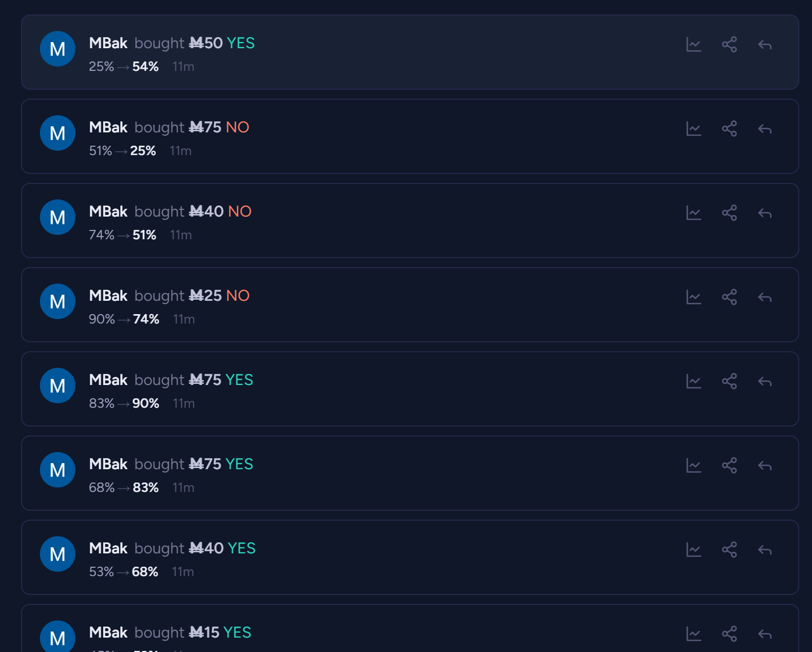Image resolution: width=812 pixels, height=652 pixels.
Task: Click MBak avatar on Ṁ25 NO bet
Action: click(x=58, y=301)
